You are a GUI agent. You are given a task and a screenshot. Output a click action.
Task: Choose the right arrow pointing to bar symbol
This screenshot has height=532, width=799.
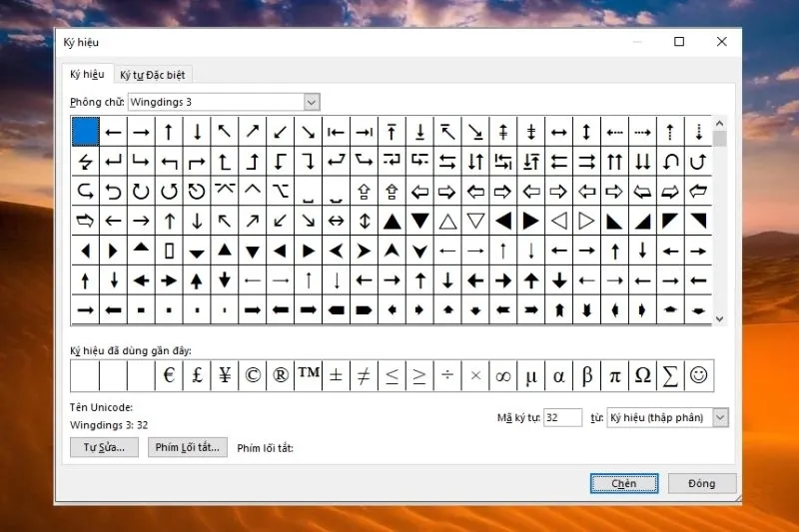tap(364, 132)
